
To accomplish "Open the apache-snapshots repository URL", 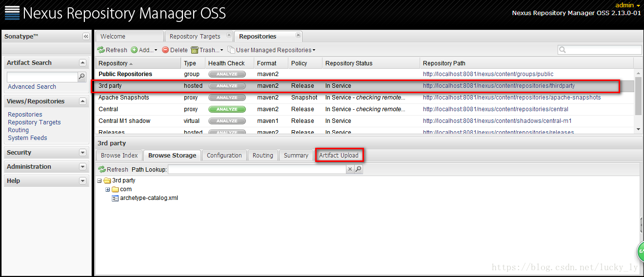I will point(512,98).
